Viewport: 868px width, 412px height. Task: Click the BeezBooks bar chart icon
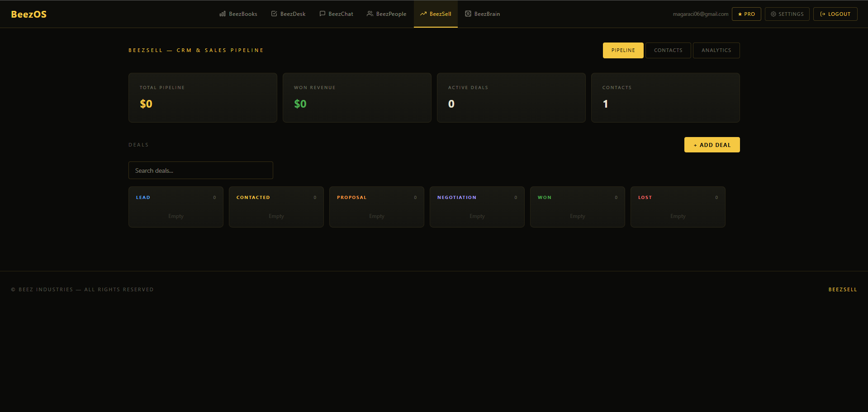(223, 14)
